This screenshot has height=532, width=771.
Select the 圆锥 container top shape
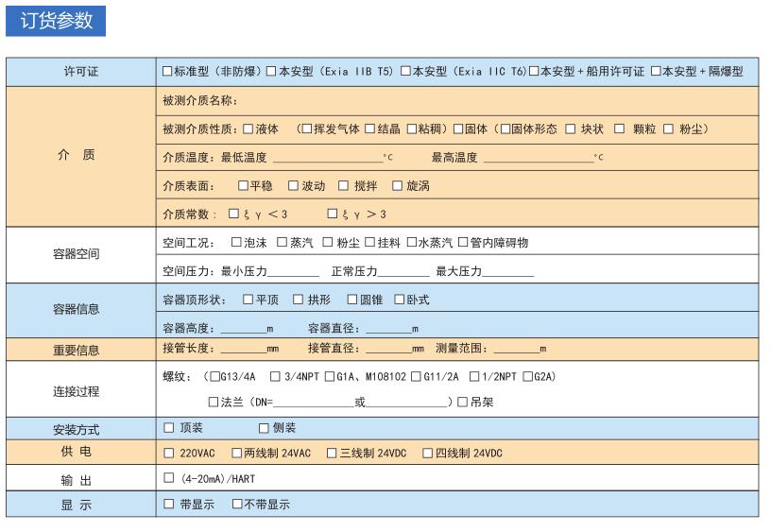pyautogui.click(x=351, y=300)
